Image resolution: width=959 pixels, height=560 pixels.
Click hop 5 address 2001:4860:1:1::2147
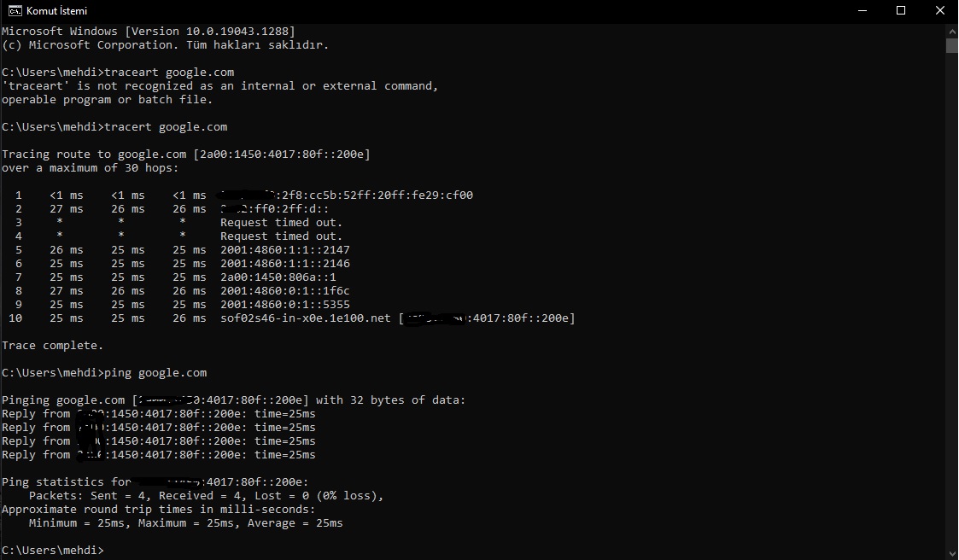point(285,250)
